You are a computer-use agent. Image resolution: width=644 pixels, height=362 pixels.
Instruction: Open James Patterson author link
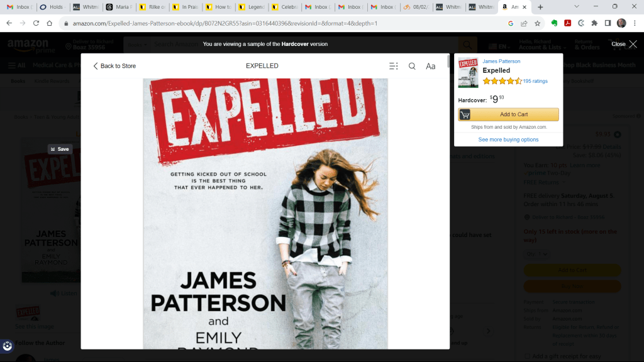501,62
